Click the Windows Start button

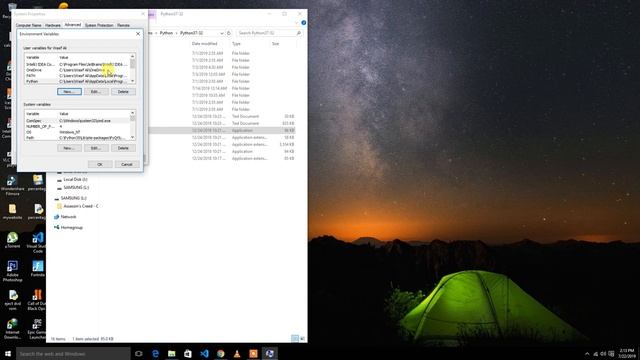pyautogui.click(x=8, y=353)
